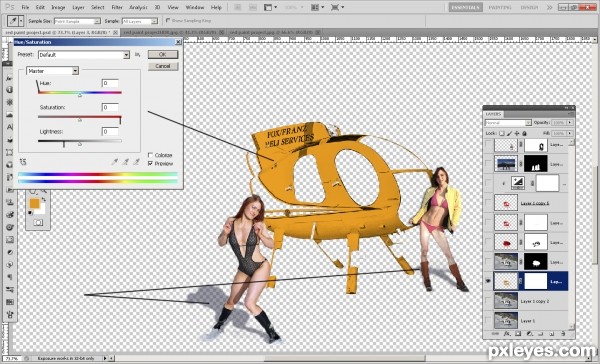Select the Subtract from Sample eyedropper
Viewport: 600px width, 364px height.
coord(136,162)
